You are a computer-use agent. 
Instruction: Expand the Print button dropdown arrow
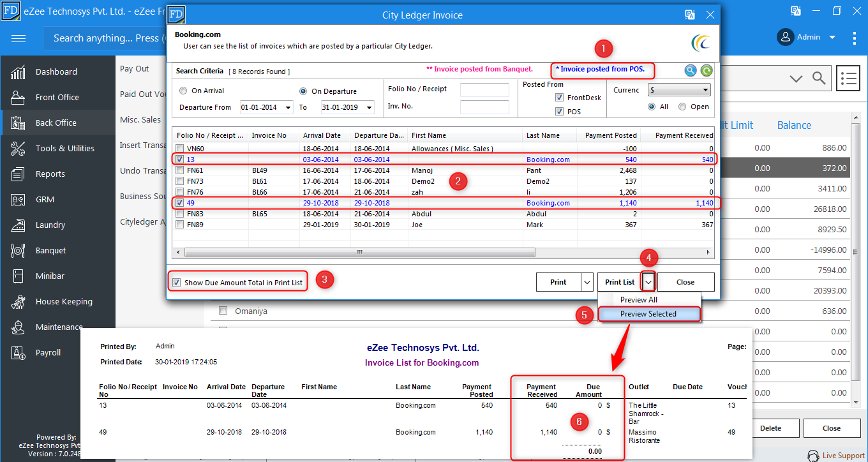coord(587,282)
